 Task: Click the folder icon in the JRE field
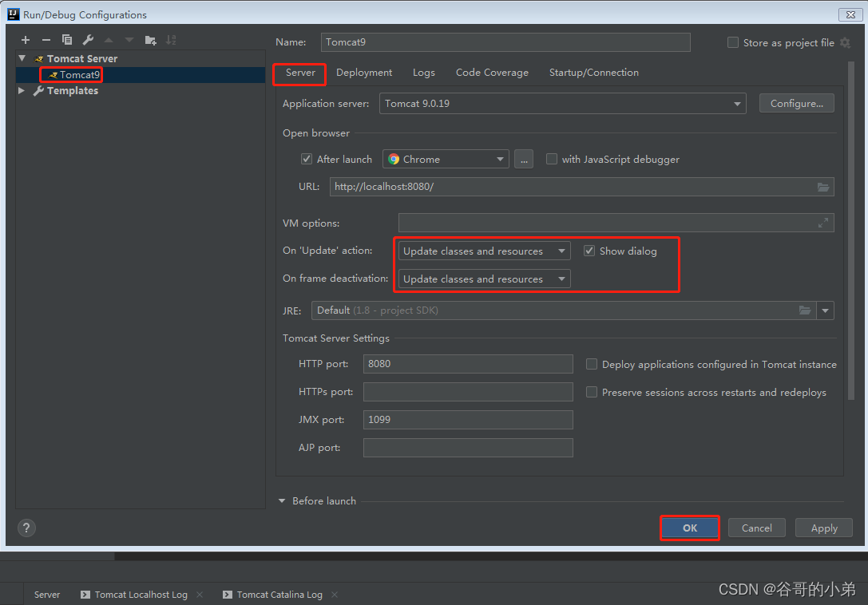coord(805,310)
